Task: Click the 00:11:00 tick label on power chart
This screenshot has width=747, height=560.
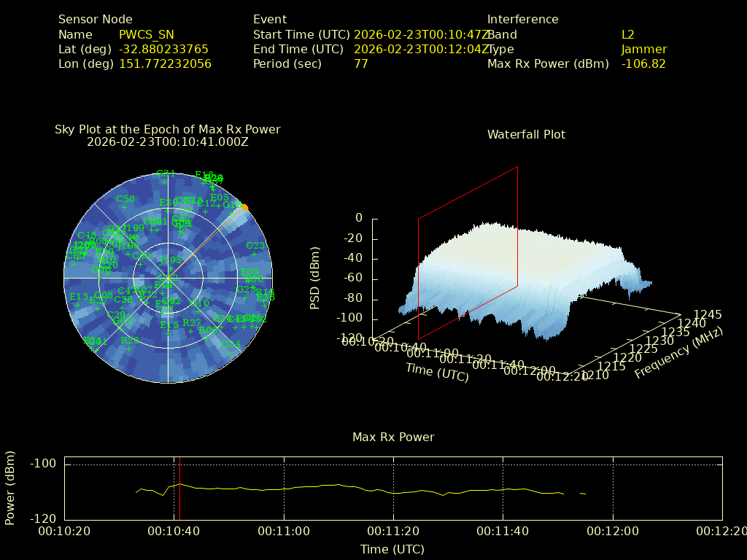Action: [x=285, y=532]
